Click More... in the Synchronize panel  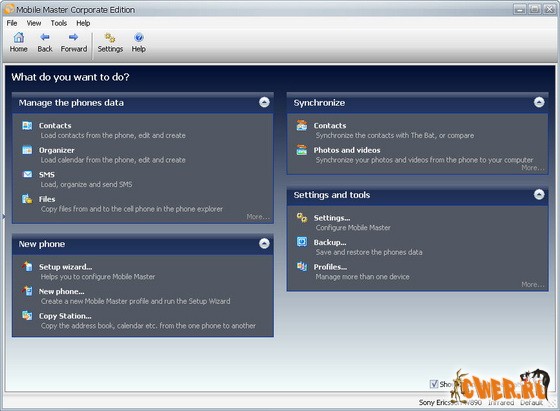pos(532,167)
